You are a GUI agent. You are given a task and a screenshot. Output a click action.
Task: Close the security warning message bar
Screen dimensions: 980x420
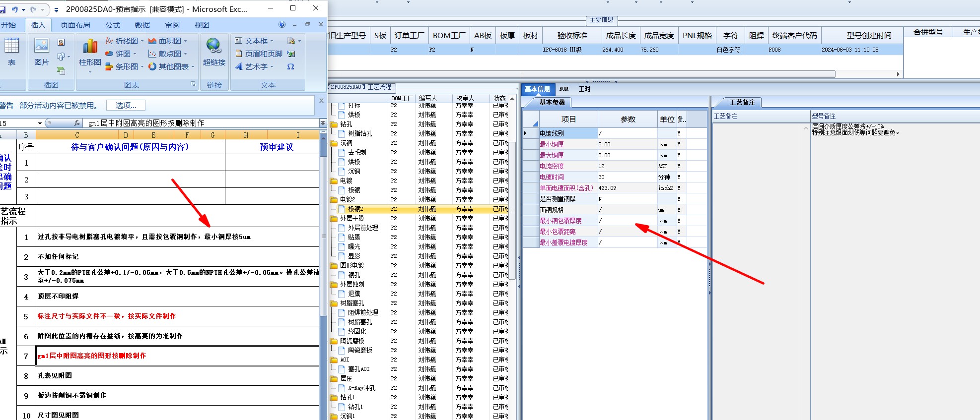321,101
